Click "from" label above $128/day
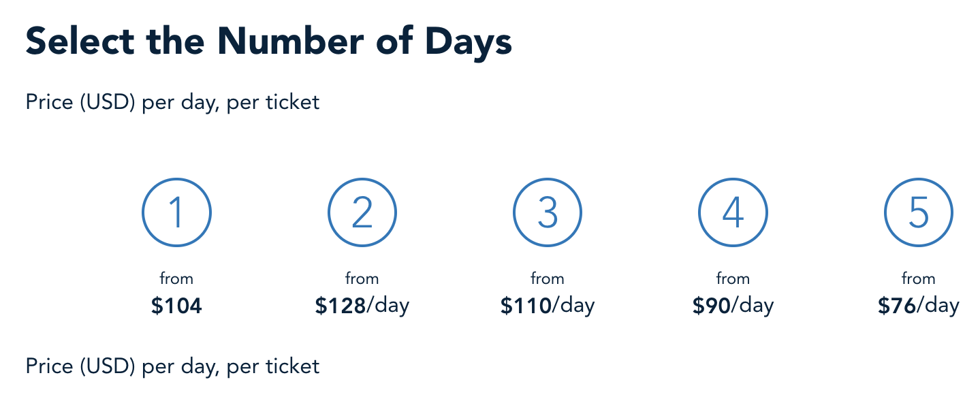Viewport: 980px width, 399px height. click(362, 278)
